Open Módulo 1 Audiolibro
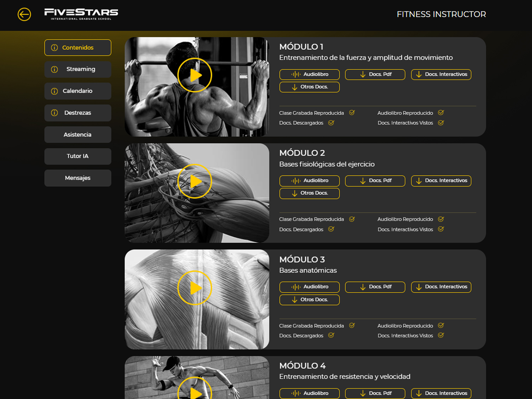Viewport: 532px width, 399px height. tap(309, 75)
